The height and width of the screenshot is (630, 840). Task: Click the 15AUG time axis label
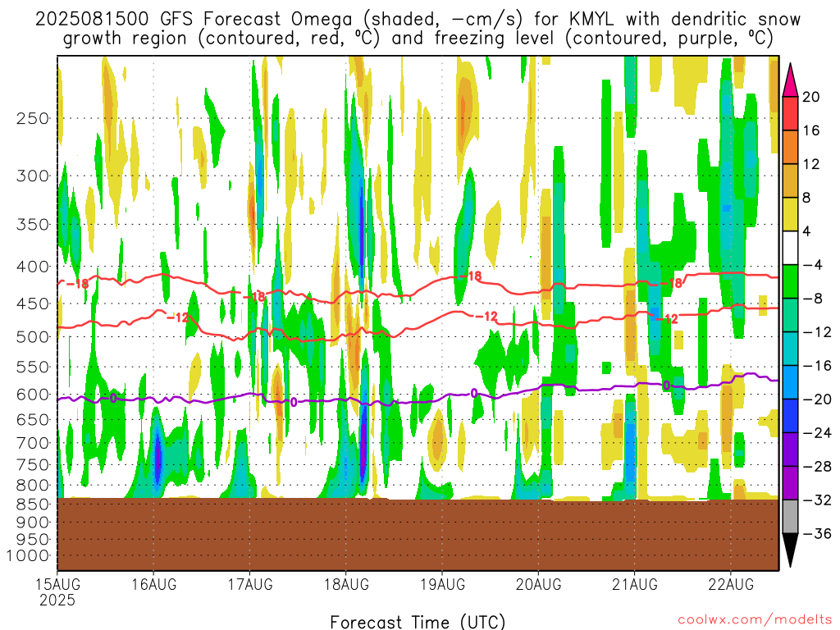57,584
